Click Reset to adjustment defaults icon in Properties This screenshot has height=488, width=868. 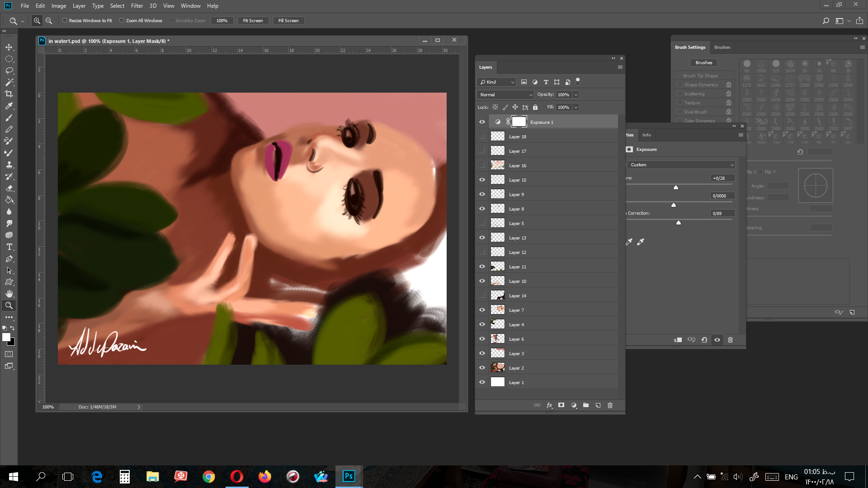tap(704, 340)
